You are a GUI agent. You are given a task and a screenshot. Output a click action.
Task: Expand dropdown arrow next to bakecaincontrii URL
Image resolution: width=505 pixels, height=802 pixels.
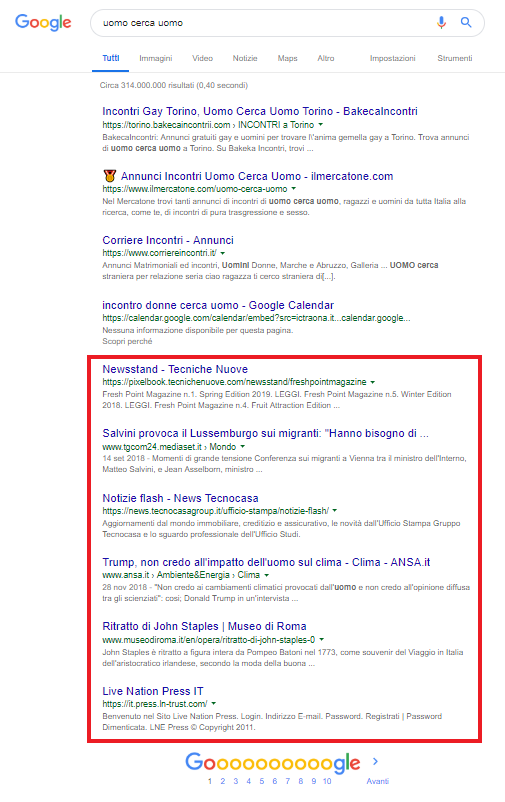click(321, 125)
